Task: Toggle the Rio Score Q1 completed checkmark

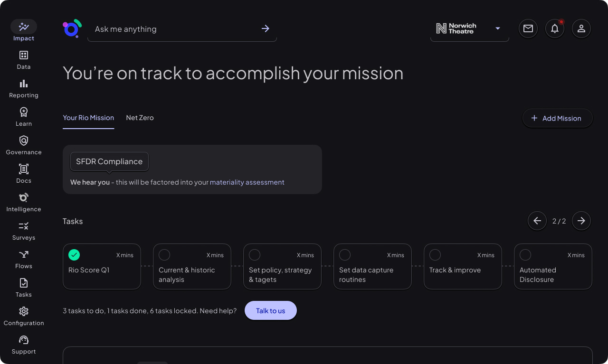Action: click(x=74, y=255)
